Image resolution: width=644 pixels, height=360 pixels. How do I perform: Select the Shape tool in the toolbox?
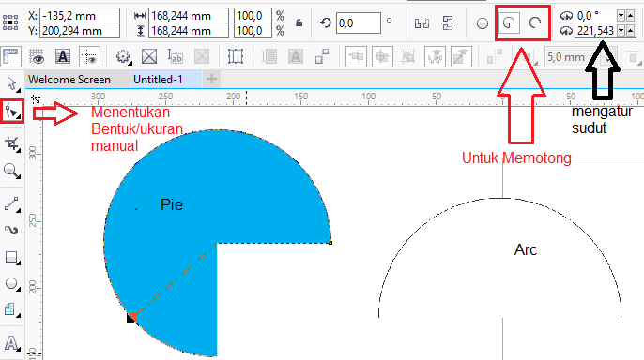coord(11,112)
